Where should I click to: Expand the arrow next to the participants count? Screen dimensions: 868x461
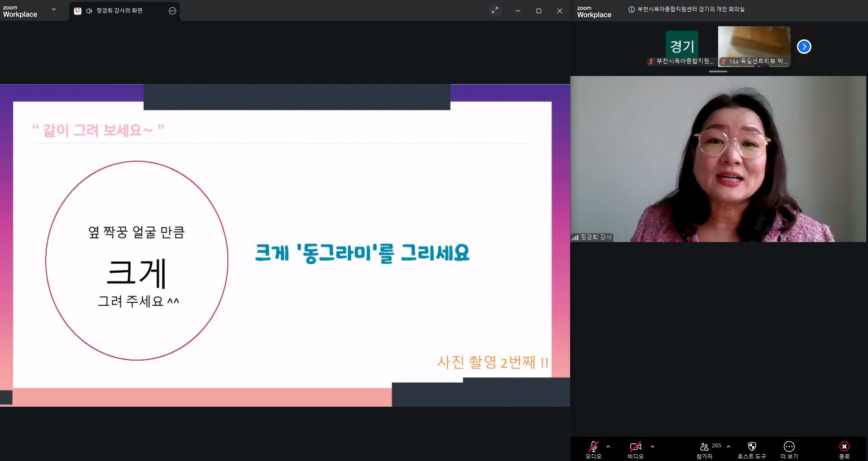729,447
